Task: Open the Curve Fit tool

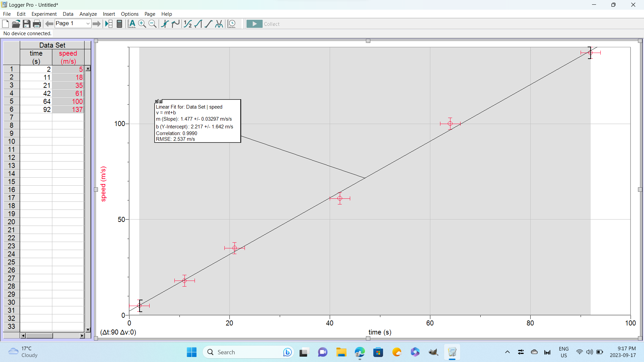Action: [x=219, y=24]
